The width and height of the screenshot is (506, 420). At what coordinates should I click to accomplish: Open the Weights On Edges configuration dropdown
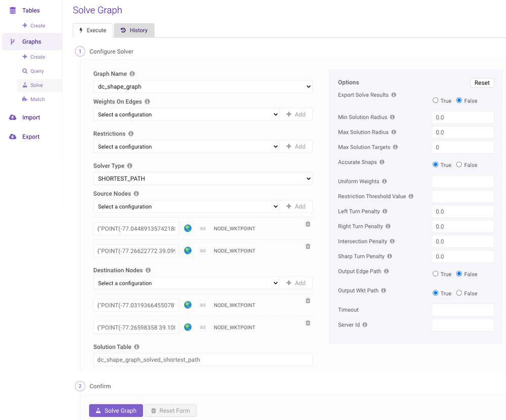(x=186, y=114)
